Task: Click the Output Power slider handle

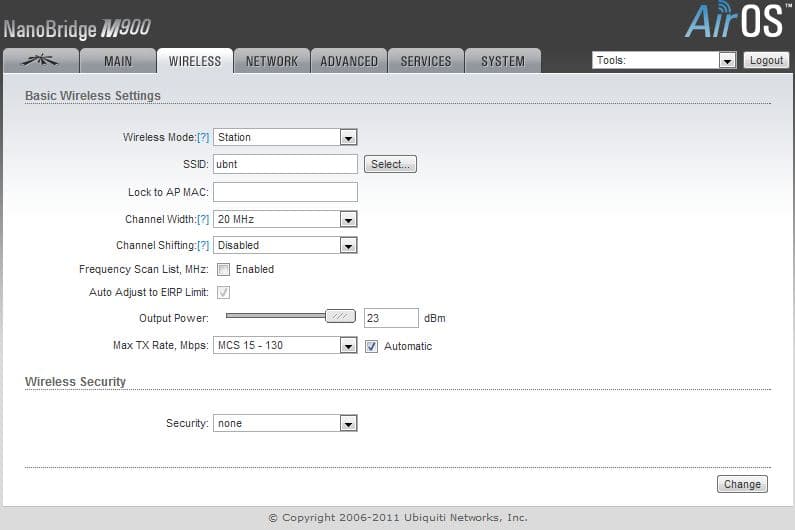Action: pos(340,316)
